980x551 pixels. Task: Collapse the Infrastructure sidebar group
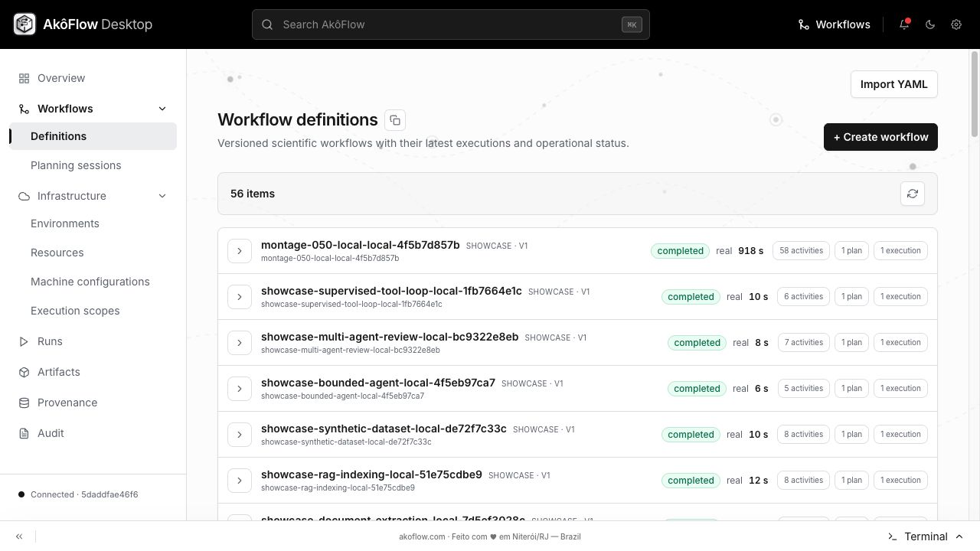[162, 196]
